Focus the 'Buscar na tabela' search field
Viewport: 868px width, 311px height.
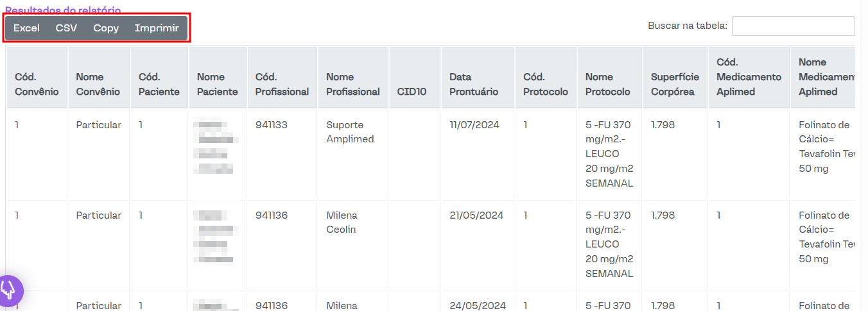point(793,26)
